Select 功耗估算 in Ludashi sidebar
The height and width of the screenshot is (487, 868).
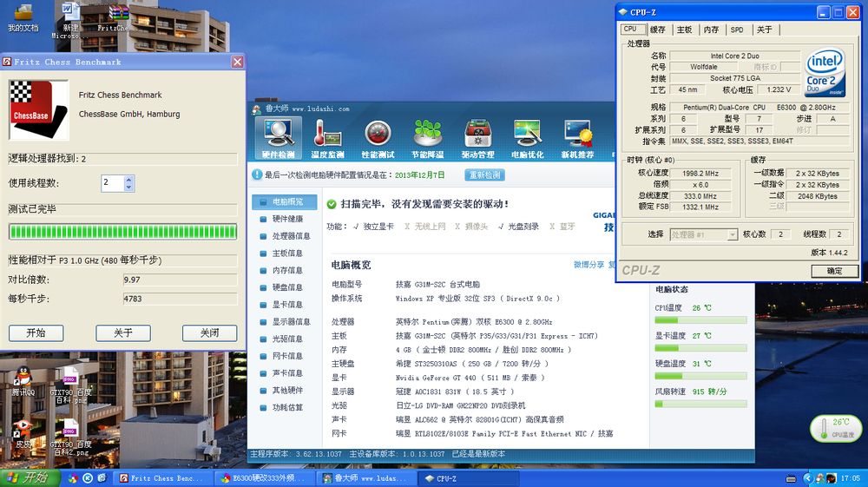285,408
